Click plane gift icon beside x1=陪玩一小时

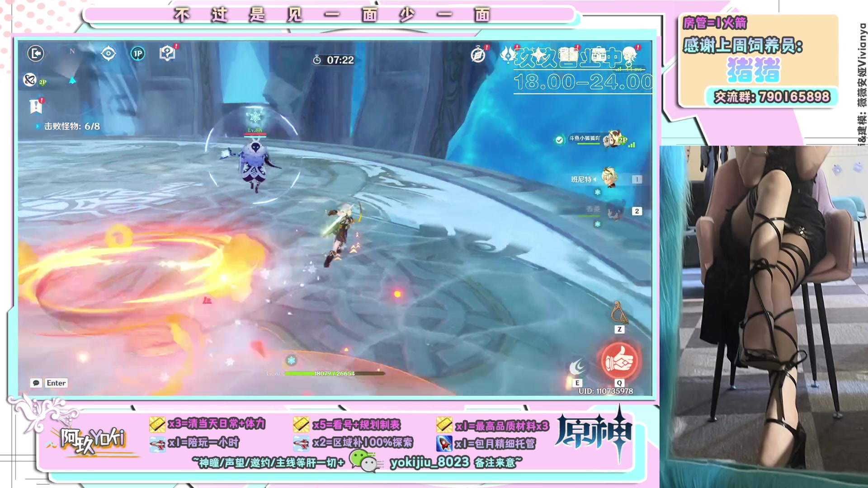pos(157,444)
